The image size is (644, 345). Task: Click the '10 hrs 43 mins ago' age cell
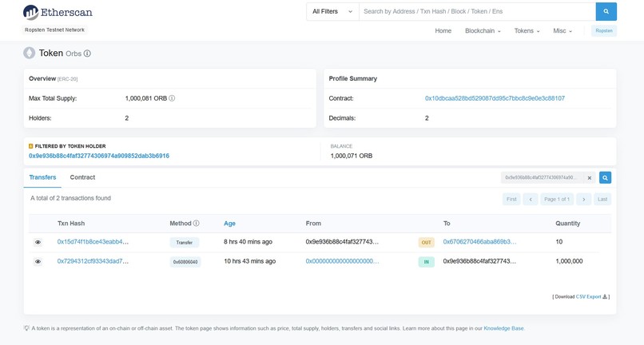pos(250,261)
